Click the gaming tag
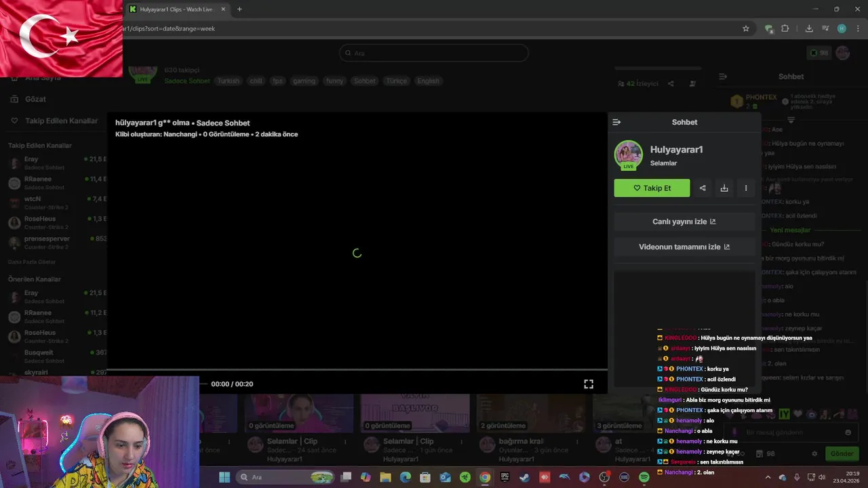 coord(304,81)
